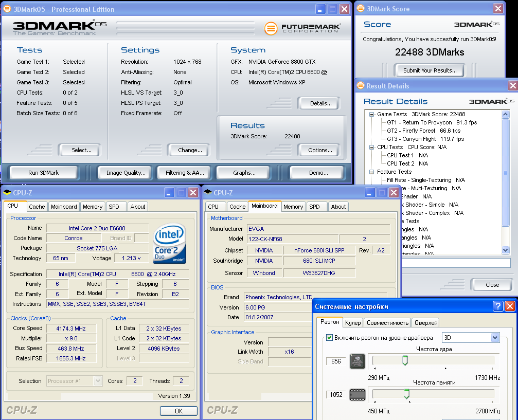This screenshot has height=420, width=518.
Task: Click Core Speed value 4174.3 MHz
Action: click(71, 328)
